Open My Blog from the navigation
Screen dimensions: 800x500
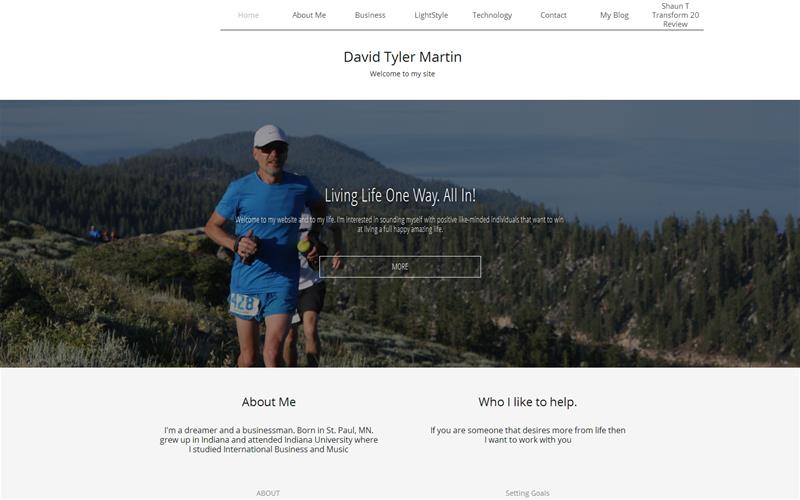(x=614, y=15)
